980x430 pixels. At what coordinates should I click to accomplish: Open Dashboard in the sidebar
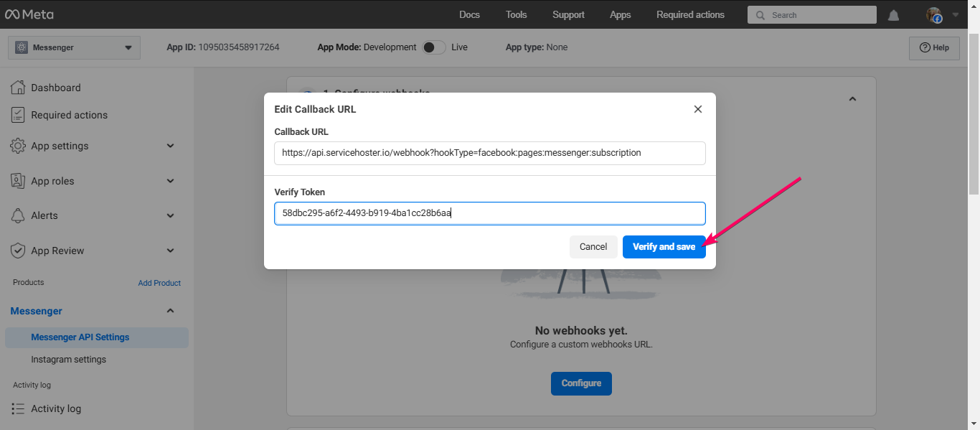point(56,88)
